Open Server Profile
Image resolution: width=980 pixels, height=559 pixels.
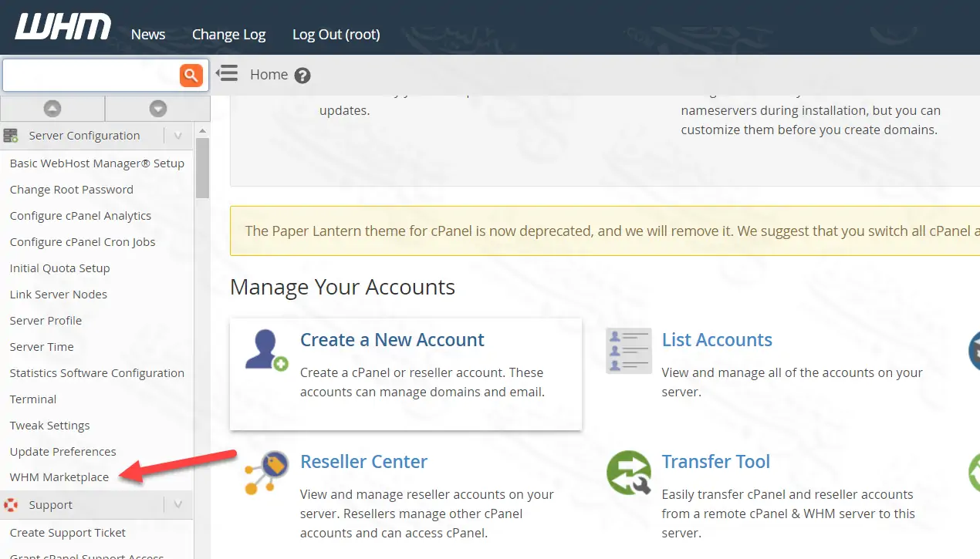tap(46, 321)
